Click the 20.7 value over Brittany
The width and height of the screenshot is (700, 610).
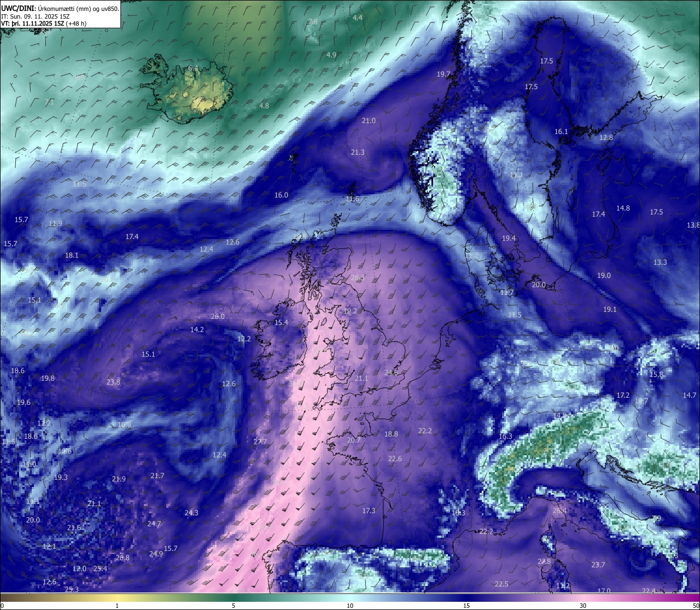[x=354, y=440]
